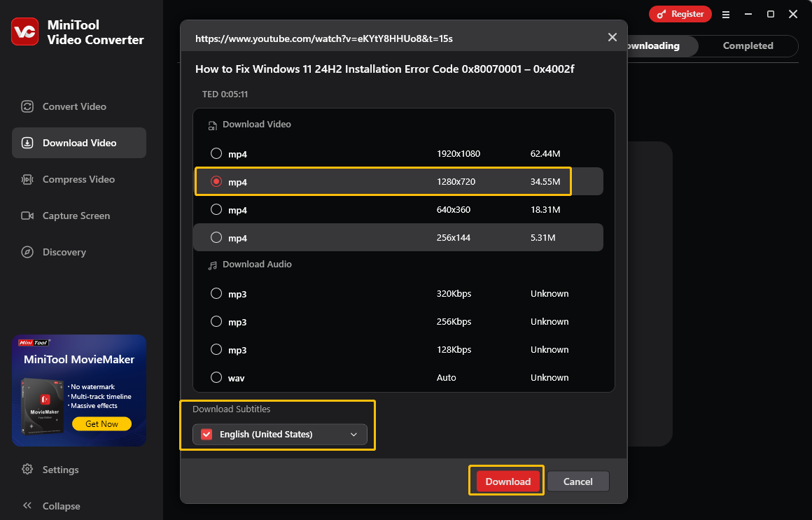Image resolution: width=812 pixels, height=520 pixels.
Task: Click the Convert Video sidebar icon
Action: pos(27,106)
